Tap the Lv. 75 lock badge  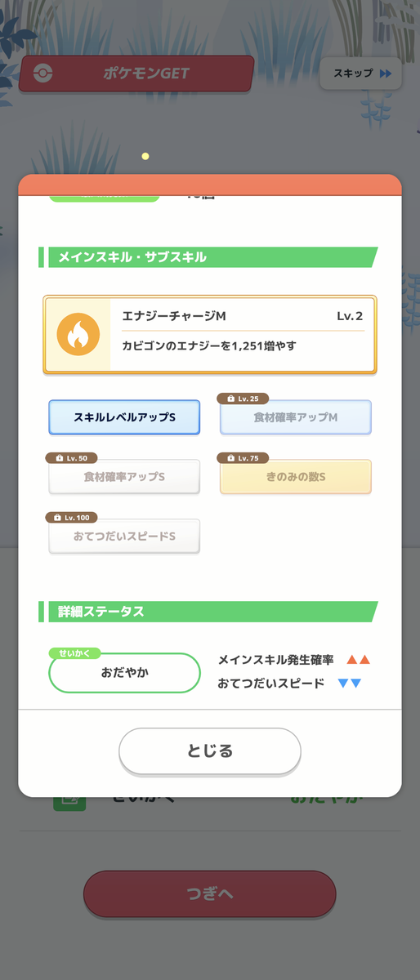tap(243, 458)
